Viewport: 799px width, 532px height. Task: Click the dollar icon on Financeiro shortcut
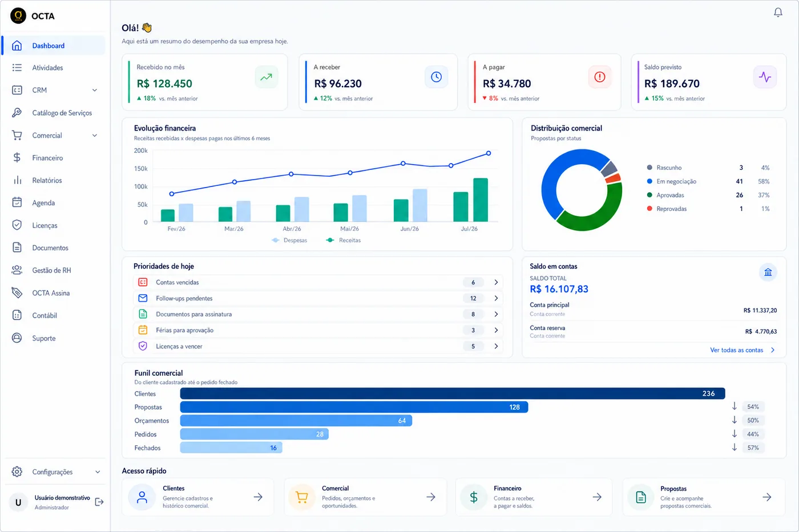[474, 497]
